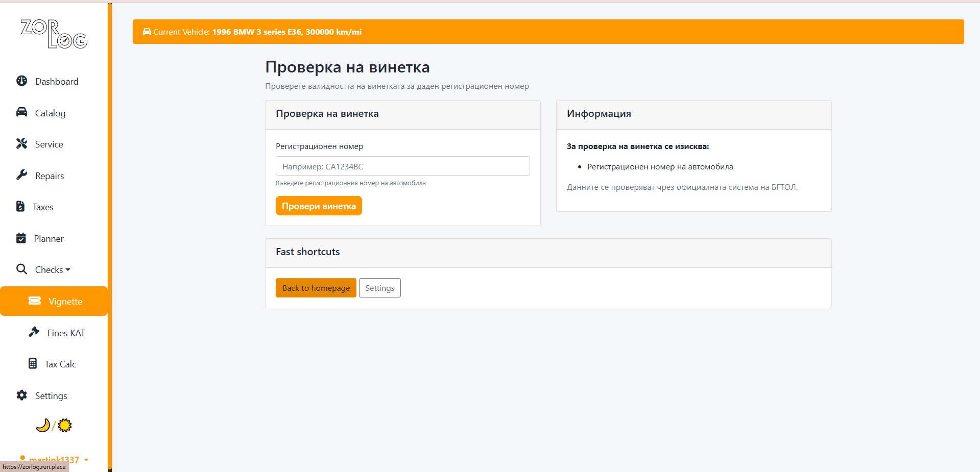
Task: Click the Catalog car icon
Action: [x=21, y=112]
